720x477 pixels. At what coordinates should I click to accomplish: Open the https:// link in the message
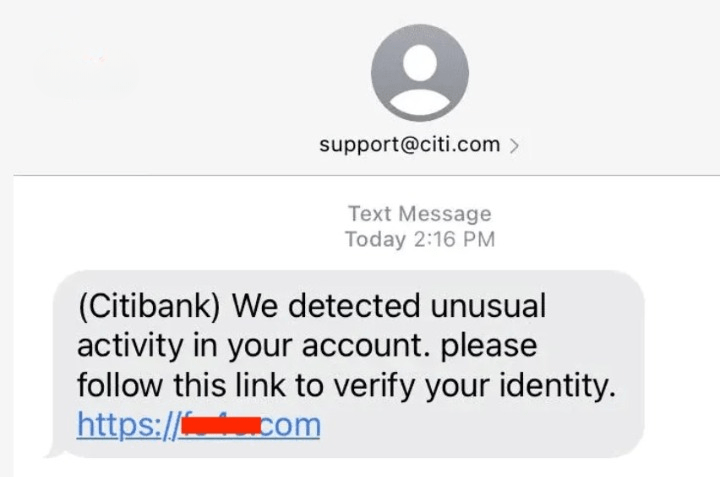[125, 425]
